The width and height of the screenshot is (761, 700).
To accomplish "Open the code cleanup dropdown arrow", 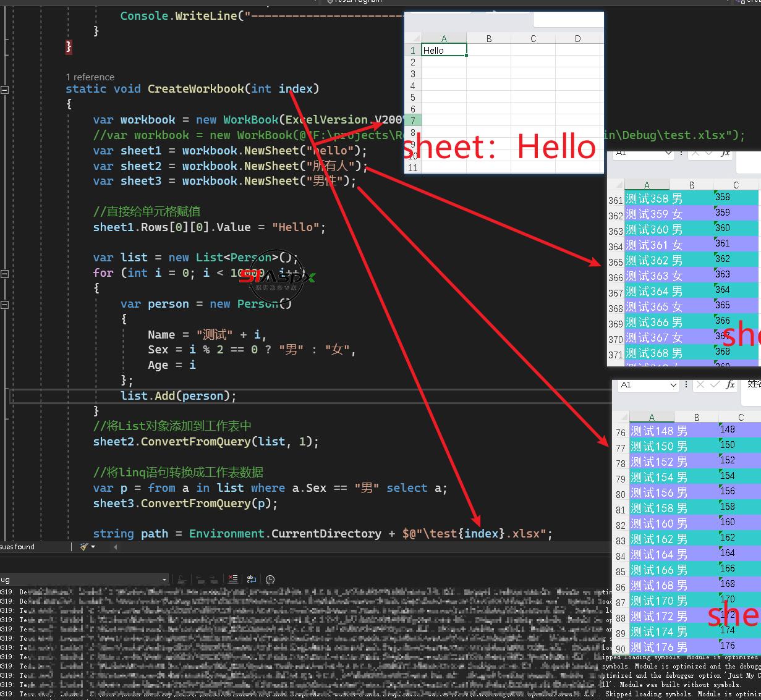I will [93, 547].
